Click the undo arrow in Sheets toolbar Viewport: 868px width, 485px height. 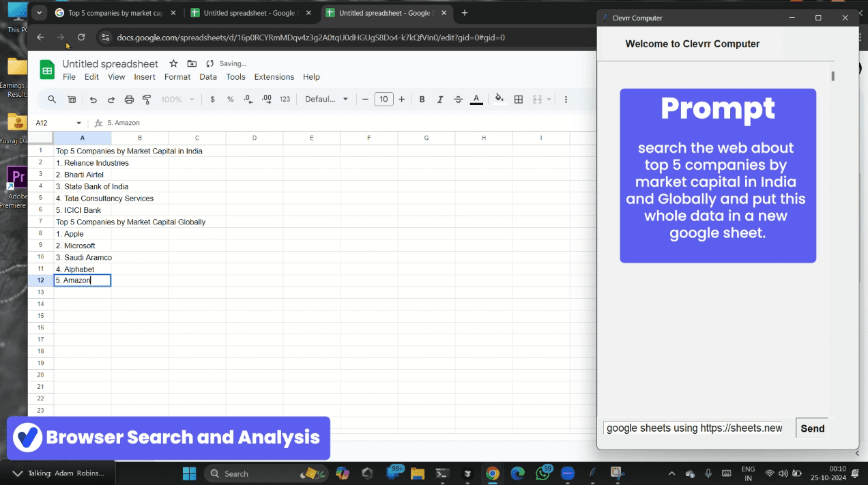[x=93, y=100]
